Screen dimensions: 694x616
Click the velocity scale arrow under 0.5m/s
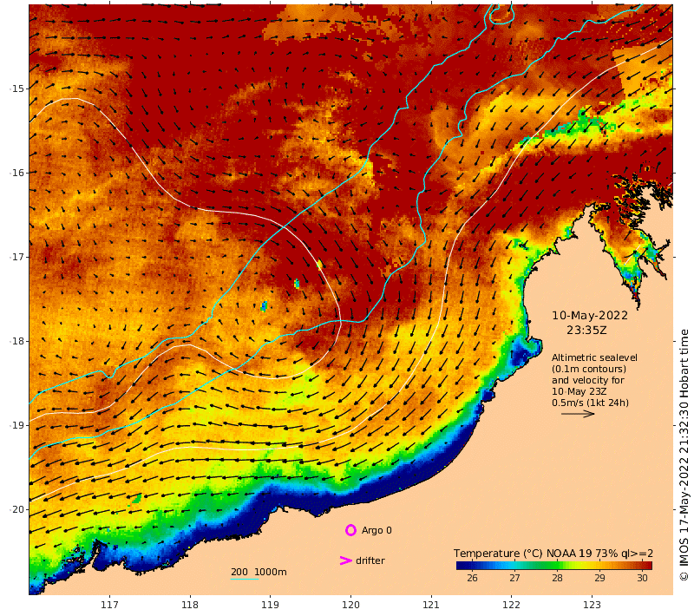coord(578,414)
